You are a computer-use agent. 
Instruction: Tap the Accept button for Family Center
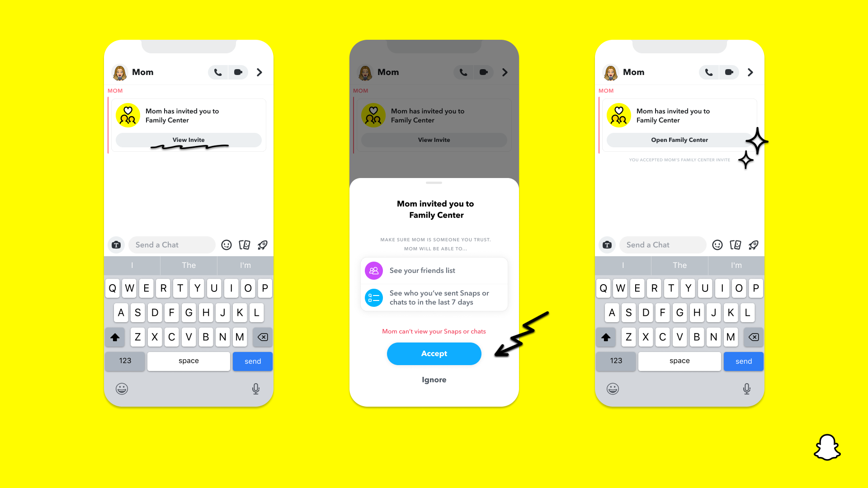(434, 353)
